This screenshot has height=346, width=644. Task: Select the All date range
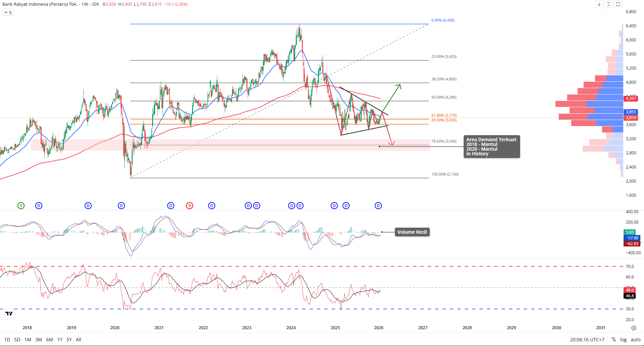(79, 340)
